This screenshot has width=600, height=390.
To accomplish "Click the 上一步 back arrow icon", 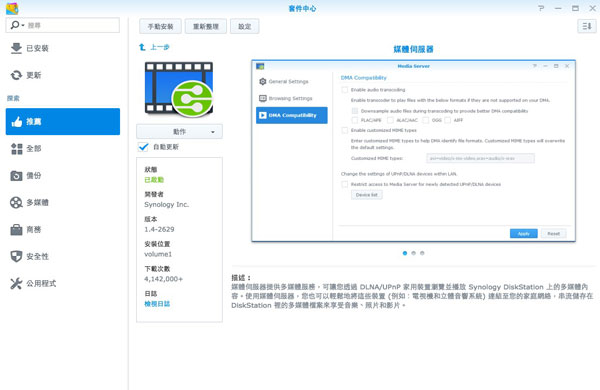I will pos(142,47).
